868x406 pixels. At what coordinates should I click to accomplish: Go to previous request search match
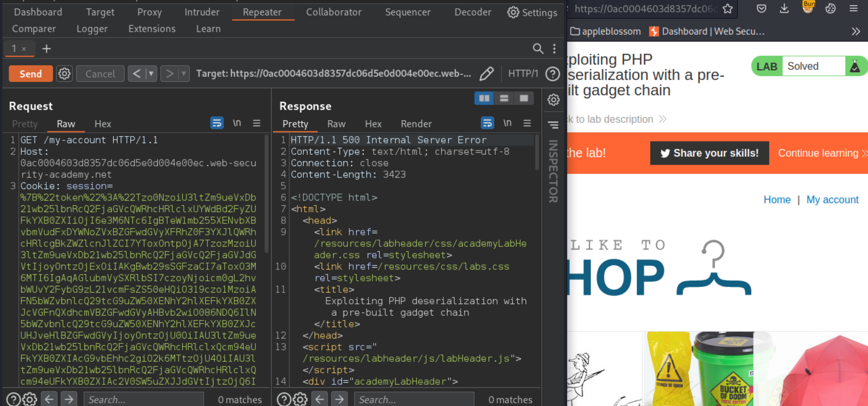tap(49, 399)
